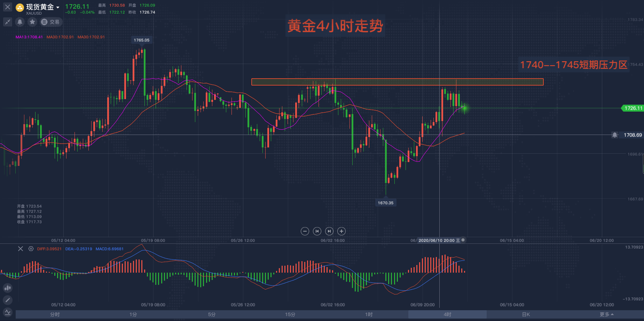Click the 1708.69 price alert bell marker

(x=615, y=135)
